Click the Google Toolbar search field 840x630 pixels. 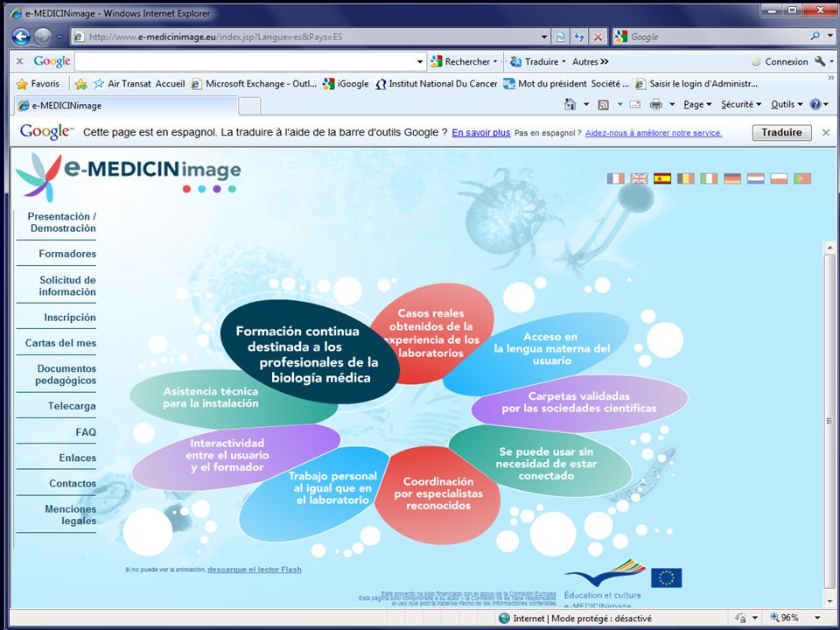click(x=245, y=61)
